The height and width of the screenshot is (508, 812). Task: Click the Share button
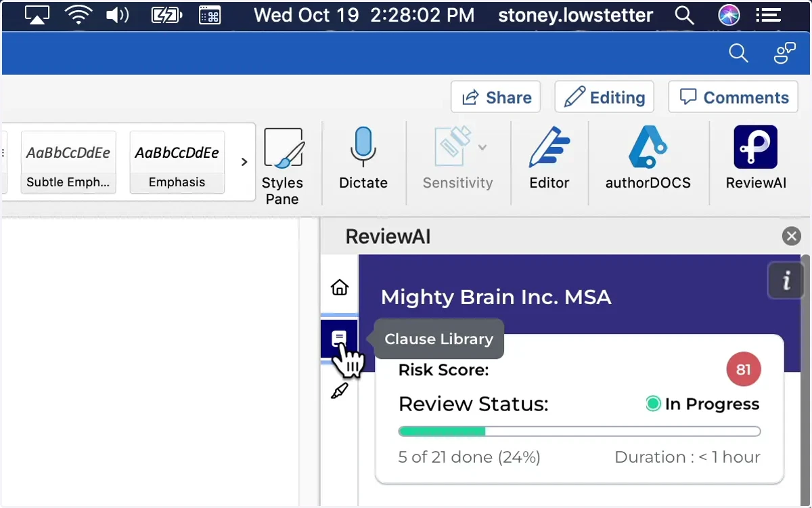pos(496,97)
